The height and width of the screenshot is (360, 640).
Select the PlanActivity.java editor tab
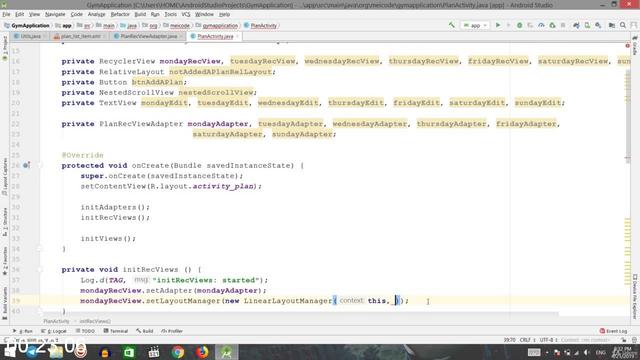[215, 36]
